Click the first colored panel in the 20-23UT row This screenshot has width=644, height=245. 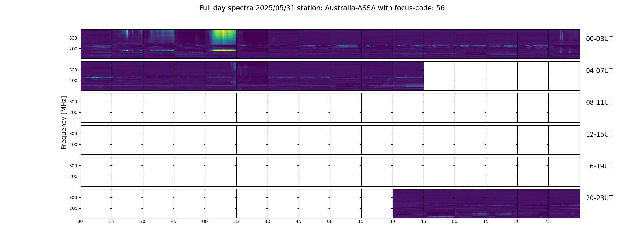pyautogui.click(x=408, y=204)
